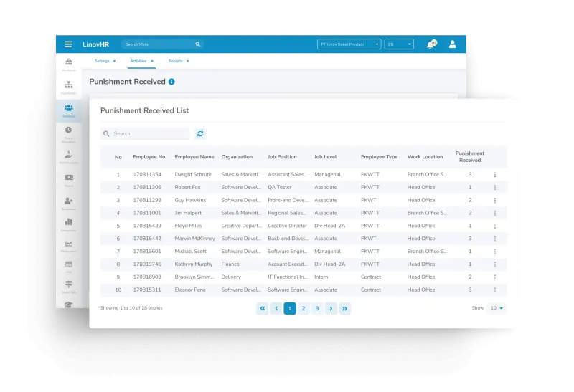Open row actions for Kathryn Murphy
This screenshot has width=574, height=392.
click(495, 264)
